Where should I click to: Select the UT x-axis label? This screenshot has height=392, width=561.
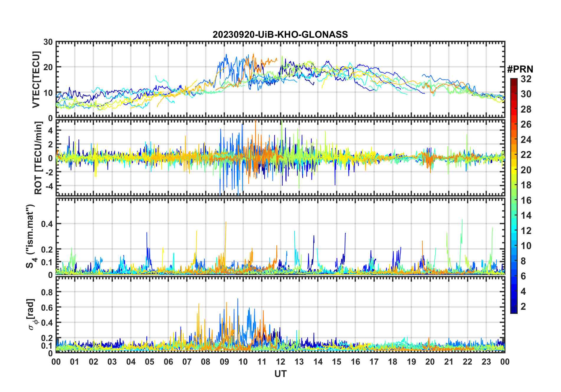click(x=280, y=374)
